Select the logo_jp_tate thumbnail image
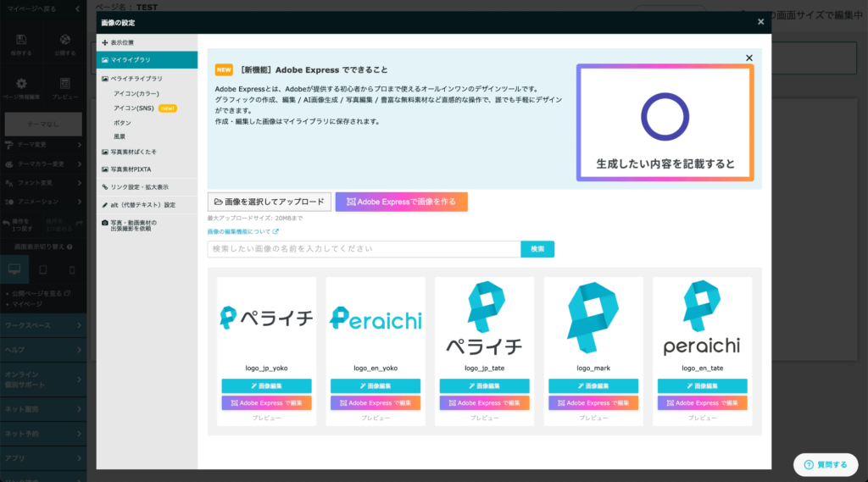This screenshot has width=868, height=482. point(484,319)
